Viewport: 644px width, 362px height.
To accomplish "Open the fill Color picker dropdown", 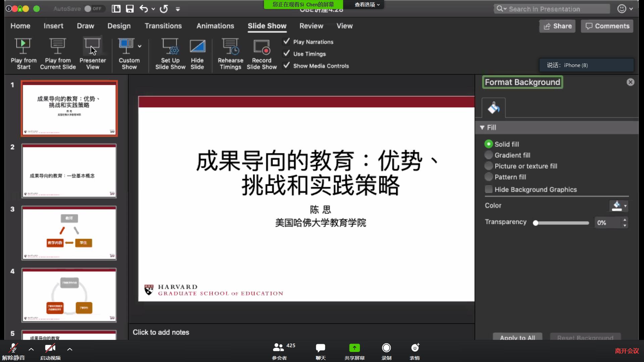I will [625, 206].
